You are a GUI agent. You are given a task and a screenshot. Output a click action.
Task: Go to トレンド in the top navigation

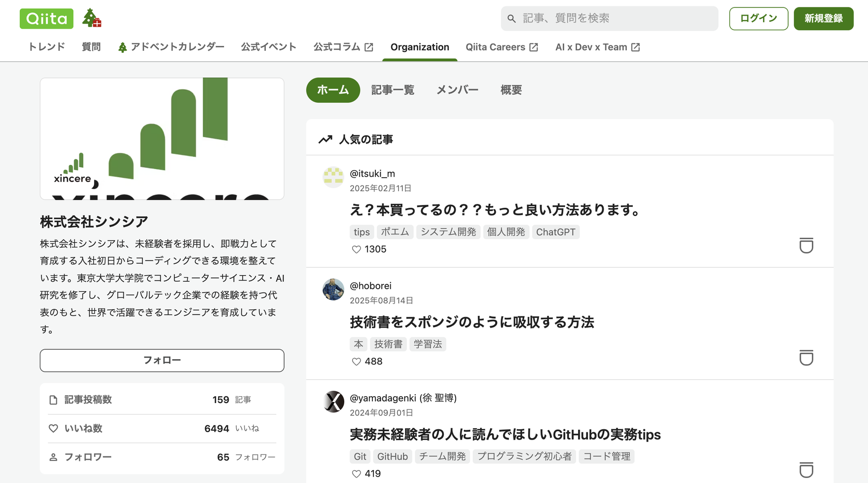coord(46,47)
